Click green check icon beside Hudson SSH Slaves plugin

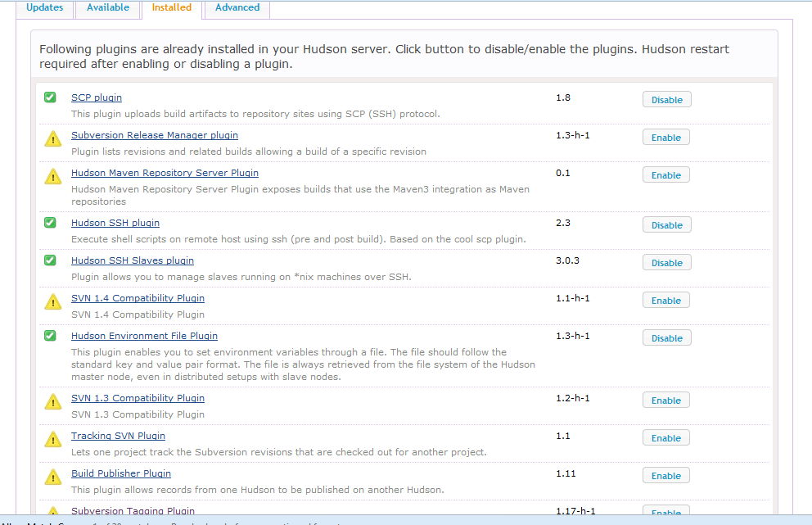50,260
